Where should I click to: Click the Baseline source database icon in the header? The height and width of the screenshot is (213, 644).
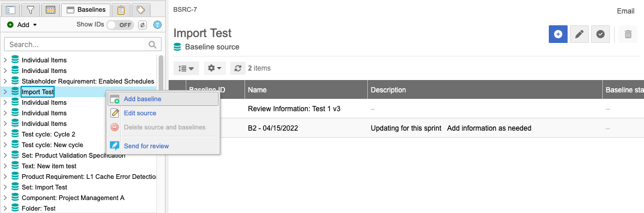click(x=177, y=47)
